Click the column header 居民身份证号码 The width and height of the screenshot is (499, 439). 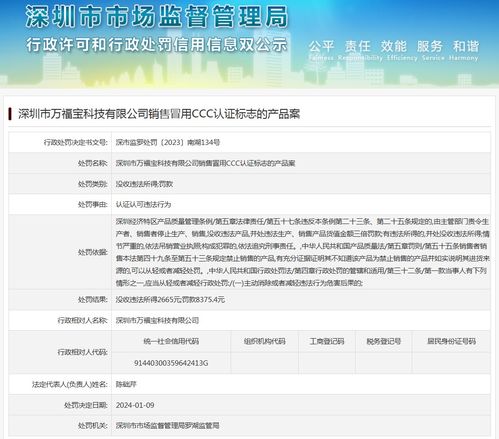[x=451, y=341]
